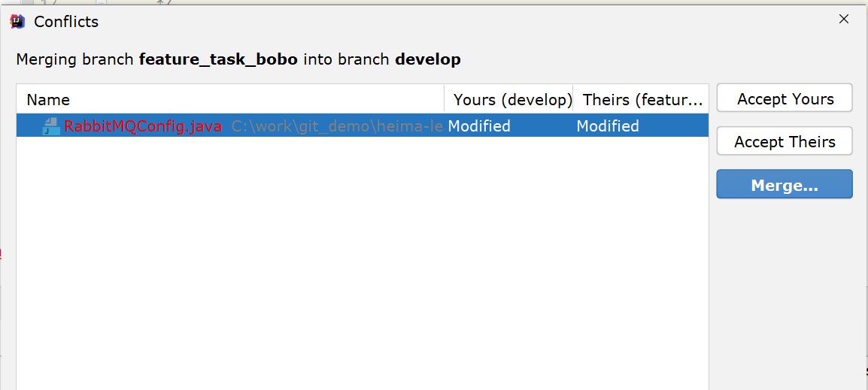Click divider between Name and Yours columns
This screenshot has width=868, height=390.
point(445,100)
